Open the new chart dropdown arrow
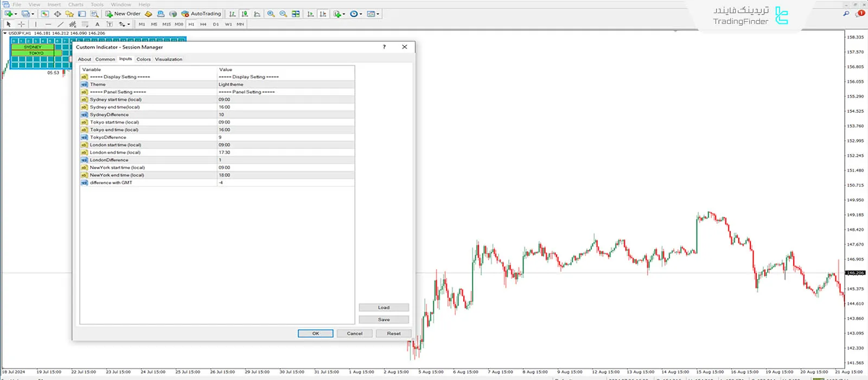 pos(16,14)
